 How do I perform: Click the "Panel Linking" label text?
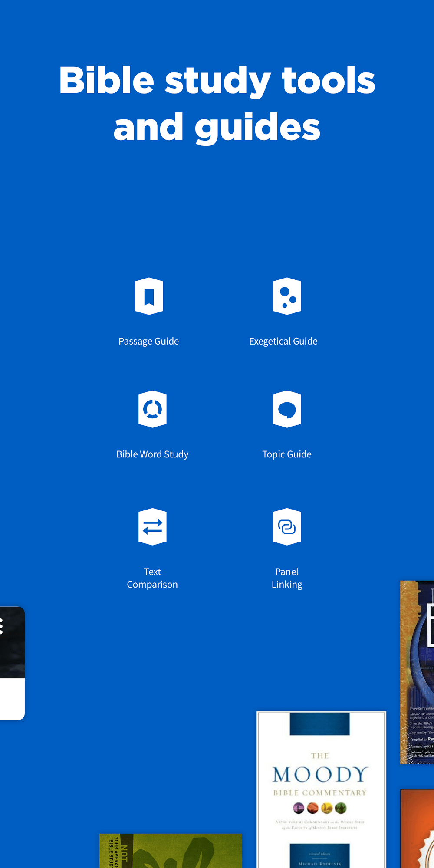tap(286, 578)
